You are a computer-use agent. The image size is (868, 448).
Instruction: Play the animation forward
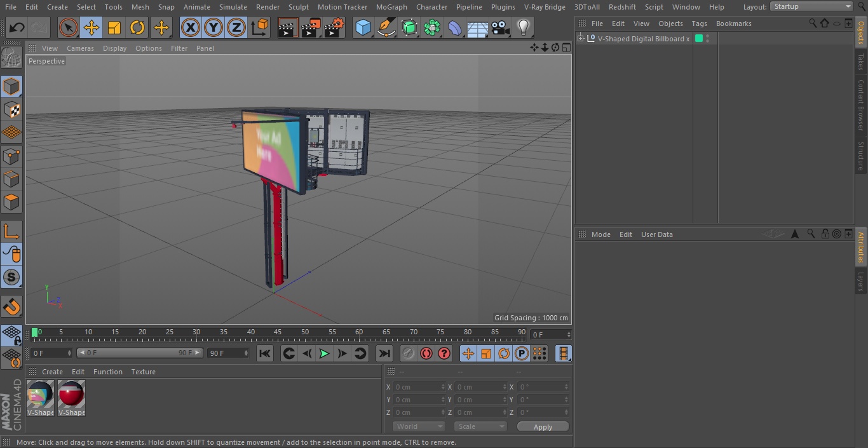coord(324,353)
